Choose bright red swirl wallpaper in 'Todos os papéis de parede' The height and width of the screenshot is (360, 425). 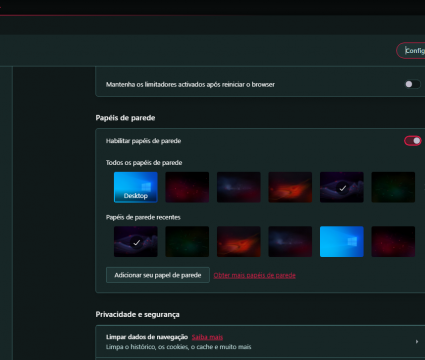click(x=290, y=187)
